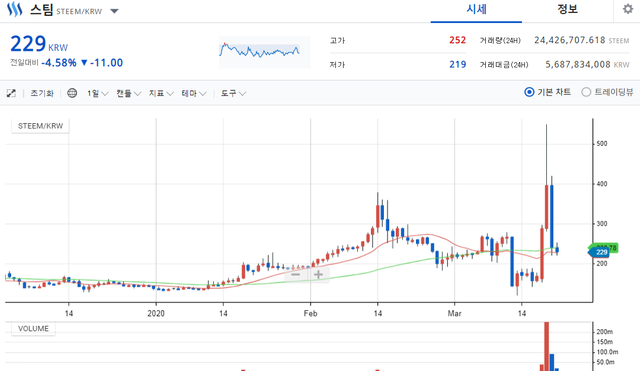Click the 24H trade amount 5,687,834,008 value
The width and height of the screenshot is (640, 371).
pyautogui.click(x=578, y=64)
